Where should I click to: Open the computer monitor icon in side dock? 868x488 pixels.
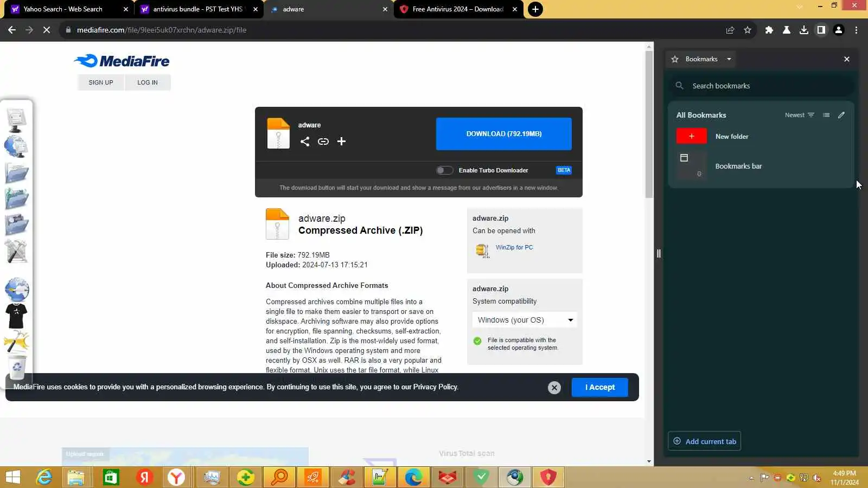click(x=16, y=120)
